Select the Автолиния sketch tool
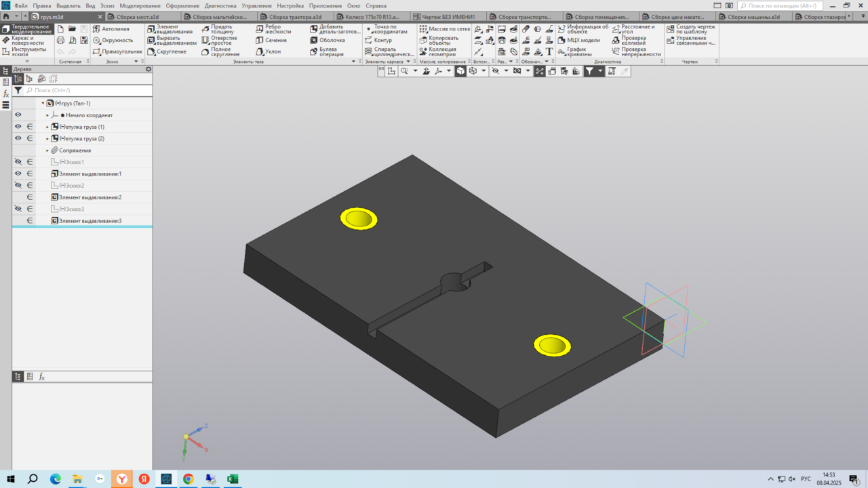868x488 pixels. pyautogui.click(x=111, y=29)
